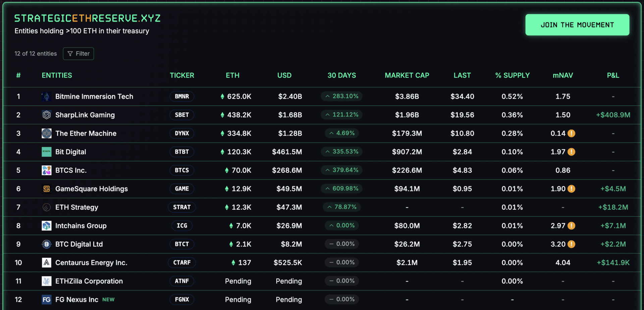Click the SharpLink Gaming logo icon
Viewport: 644px width, 310px height.
(x=47, y=115)
